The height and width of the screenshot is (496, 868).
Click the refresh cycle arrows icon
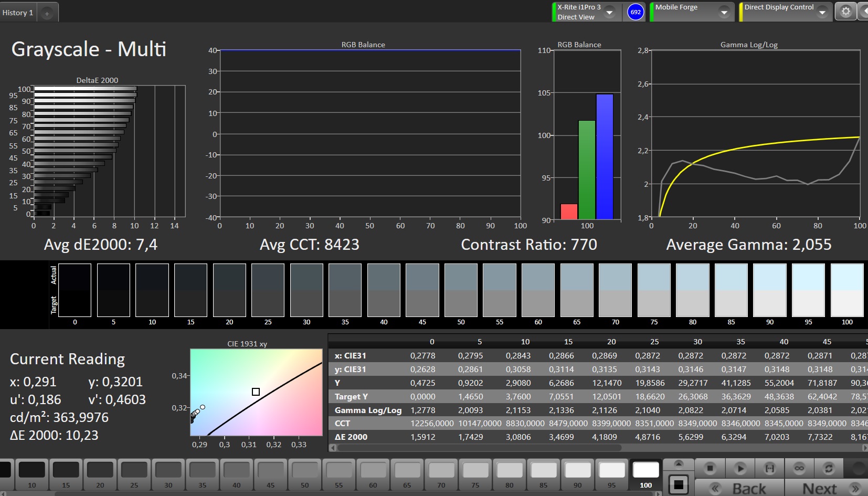click(829, 468)
